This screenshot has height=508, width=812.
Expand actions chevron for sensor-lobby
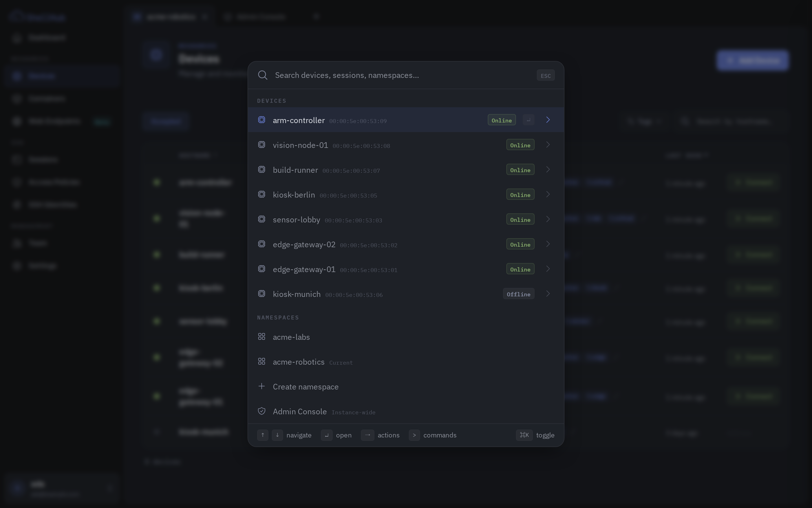tap(548, 219)
